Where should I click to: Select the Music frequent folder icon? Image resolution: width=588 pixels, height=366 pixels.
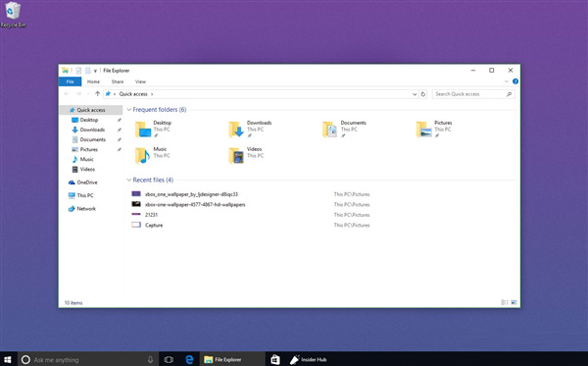point(143,155)
